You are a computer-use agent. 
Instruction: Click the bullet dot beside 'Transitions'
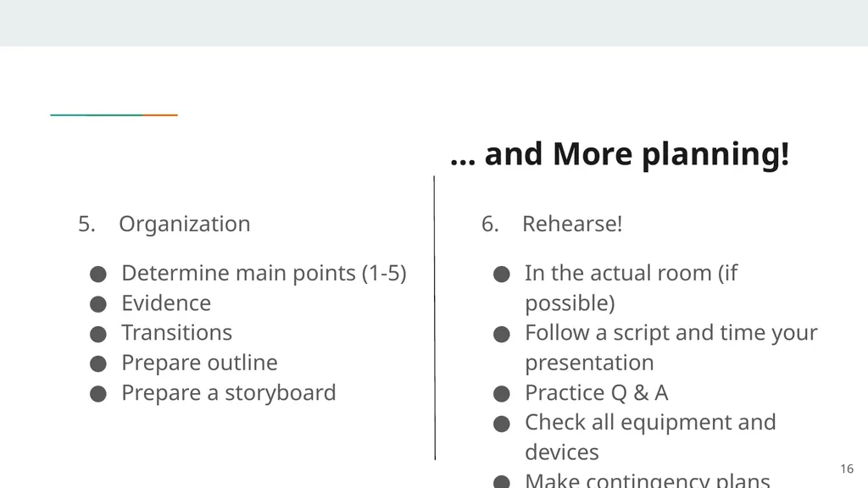(x=98, y=334)
